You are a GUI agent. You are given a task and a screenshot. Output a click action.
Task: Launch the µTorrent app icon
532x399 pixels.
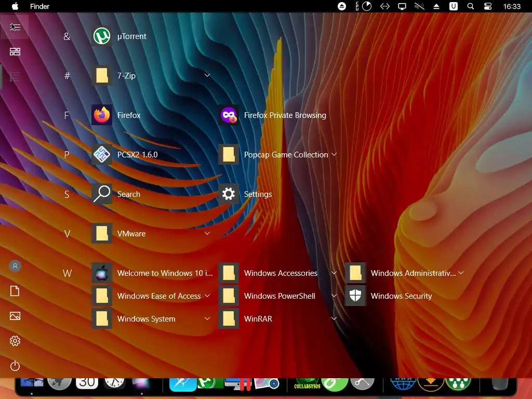(x=102, y=36)
